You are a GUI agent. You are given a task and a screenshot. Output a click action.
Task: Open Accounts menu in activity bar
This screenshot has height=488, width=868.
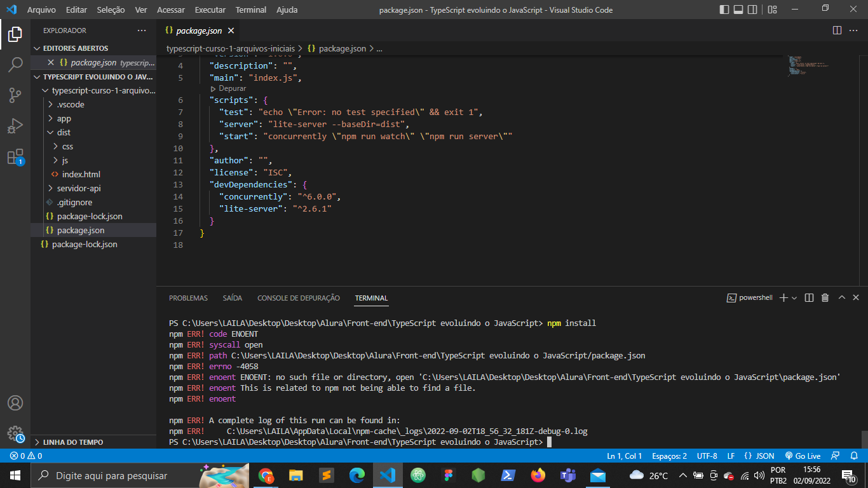15,403
